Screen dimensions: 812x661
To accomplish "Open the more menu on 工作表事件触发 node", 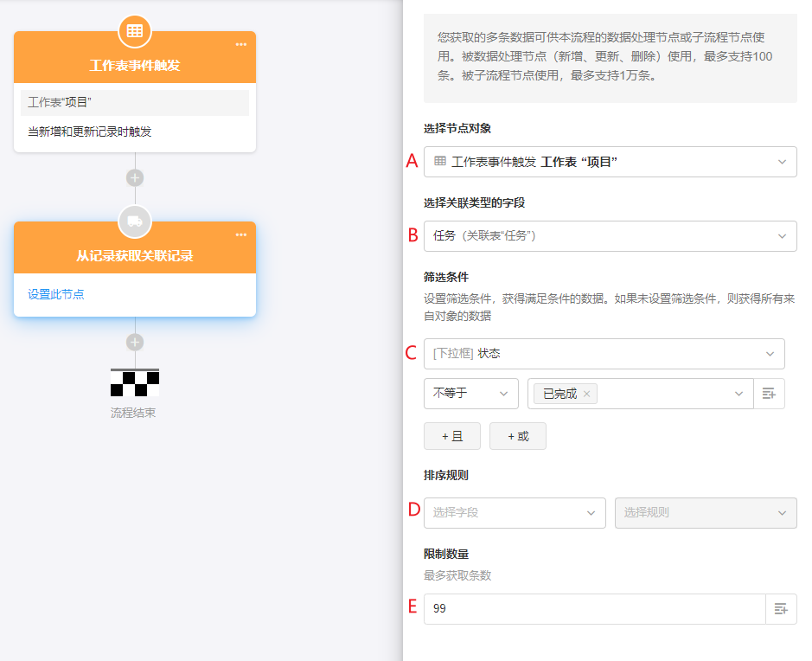I will click(241, 45).
